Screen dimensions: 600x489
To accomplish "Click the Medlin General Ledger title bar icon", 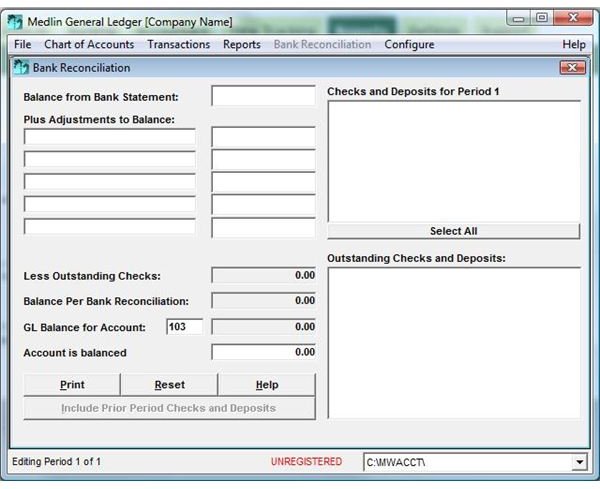I will (15, 22).
